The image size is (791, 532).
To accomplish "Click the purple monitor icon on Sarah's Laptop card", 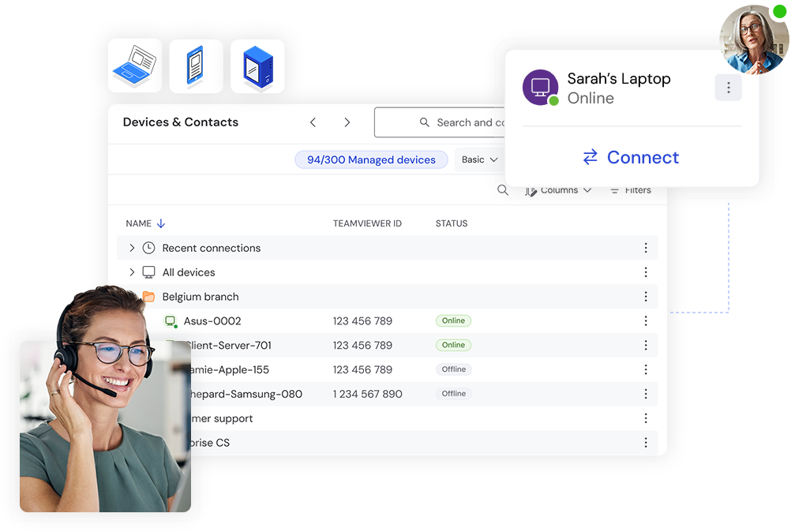I will click(540, 88).
